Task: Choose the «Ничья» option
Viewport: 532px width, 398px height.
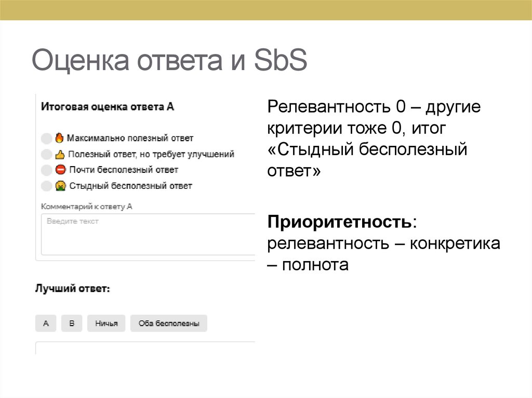Action: click(x=106, y=323)
